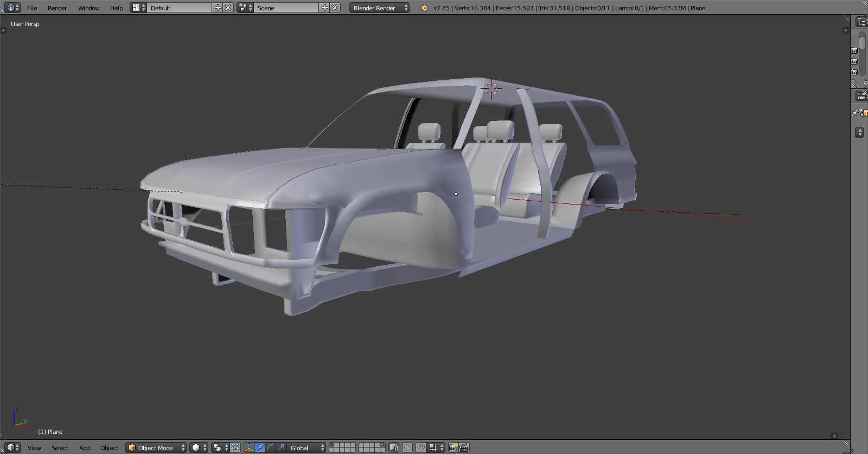
Task: Click the OpenGL render active viewport camera icon
Action: pos(453,447)
